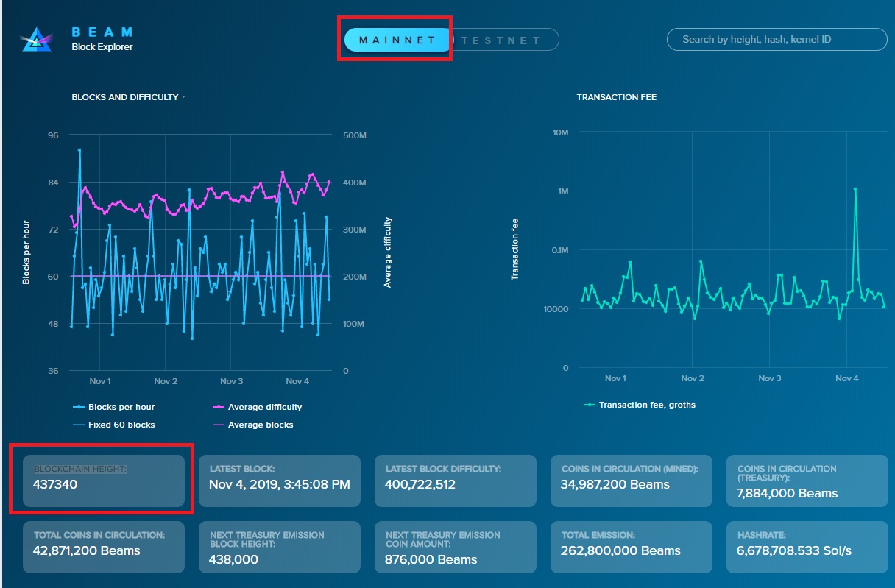Open the Blocks and Difficulty chart dropdown

(128, 97)
